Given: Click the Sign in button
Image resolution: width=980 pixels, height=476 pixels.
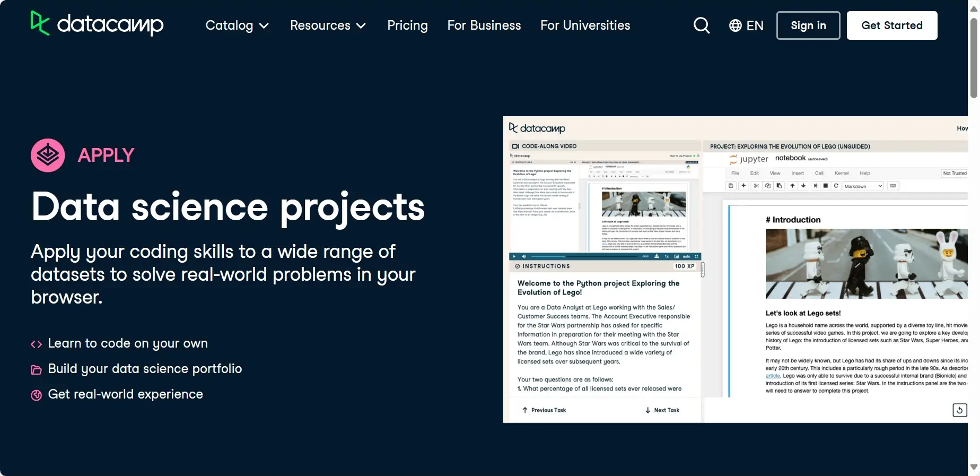Looking at the screenshot, I should (808, 25).
